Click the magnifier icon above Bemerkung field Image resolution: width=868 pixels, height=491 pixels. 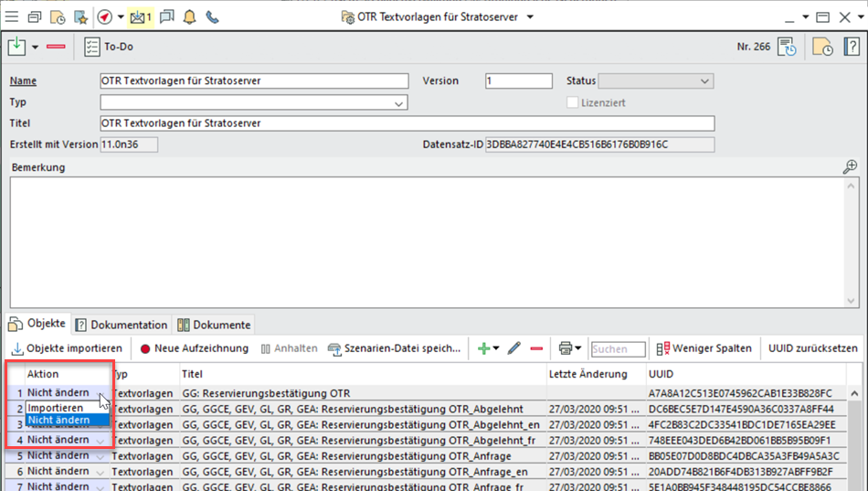tap(850, 166)
